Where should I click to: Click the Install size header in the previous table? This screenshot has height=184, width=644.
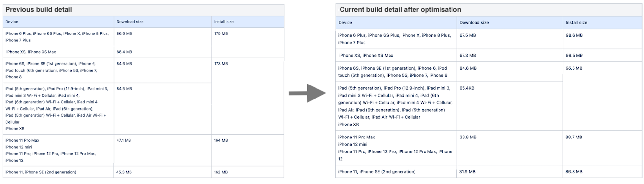224,22
